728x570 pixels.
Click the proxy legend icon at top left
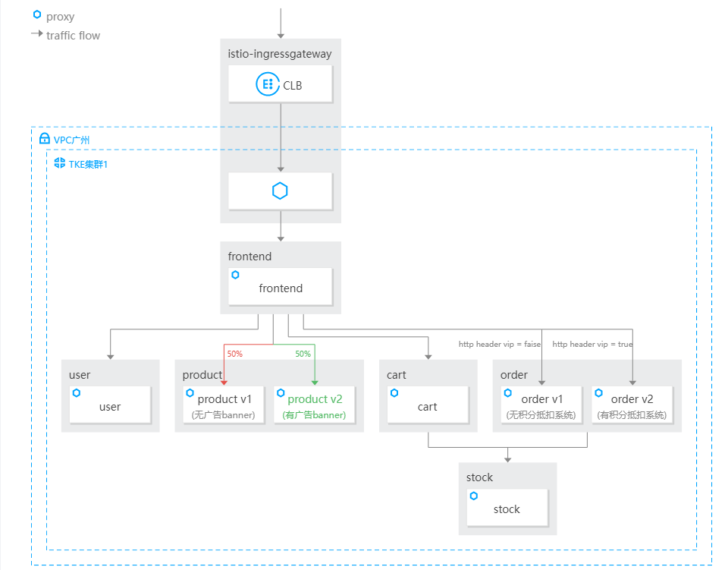[37, 15]
